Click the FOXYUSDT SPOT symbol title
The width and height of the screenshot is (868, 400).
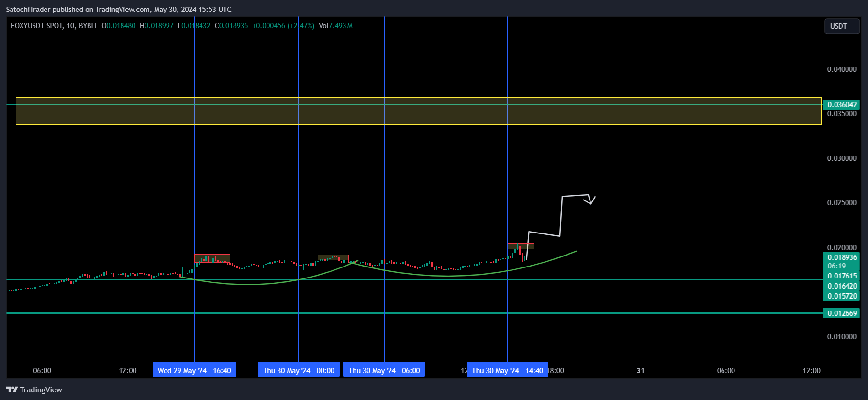click(37, 26)
